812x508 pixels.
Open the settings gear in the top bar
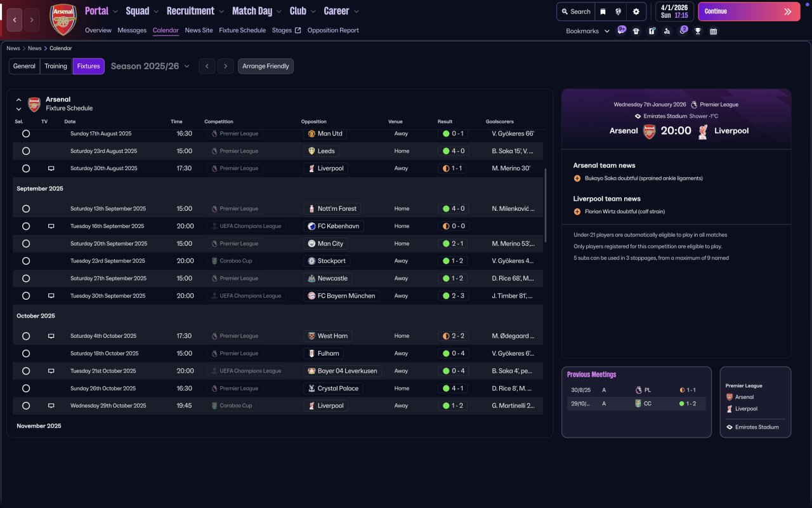coord(636,11)
